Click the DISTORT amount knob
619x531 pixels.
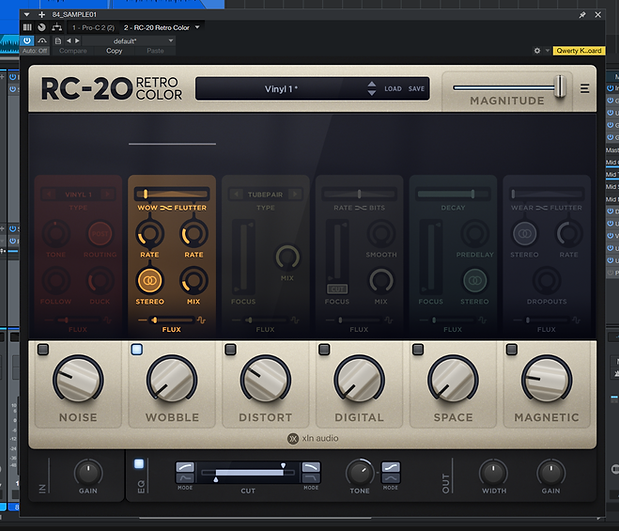(266, 380)
